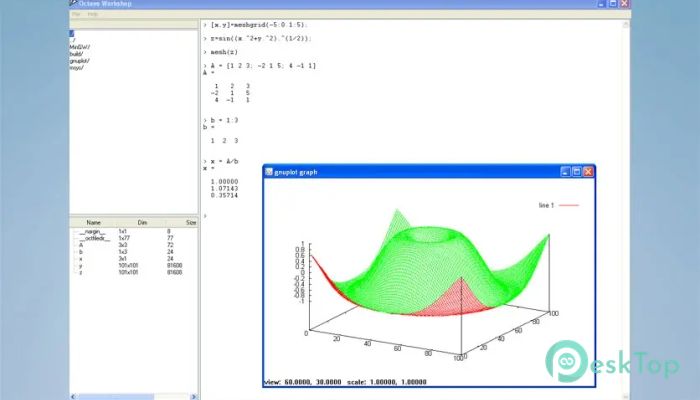Click the horizontal scrollbar thumb under the variable list

(115, 396)
